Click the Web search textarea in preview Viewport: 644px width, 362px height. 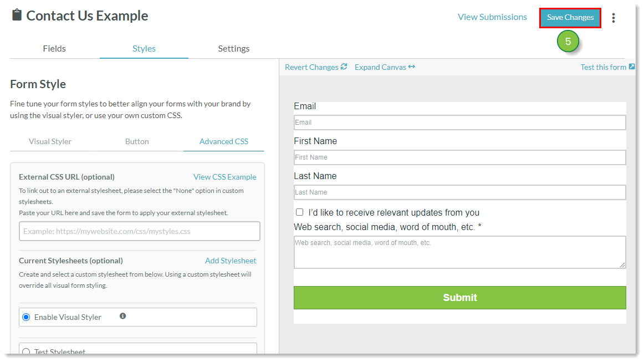(459, 252)
